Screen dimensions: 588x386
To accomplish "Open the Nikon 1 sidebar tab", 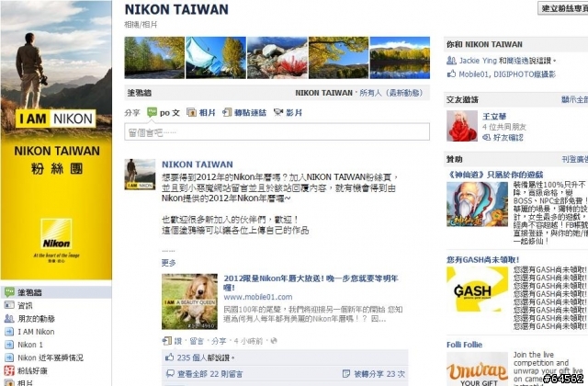I will point(30,345).
